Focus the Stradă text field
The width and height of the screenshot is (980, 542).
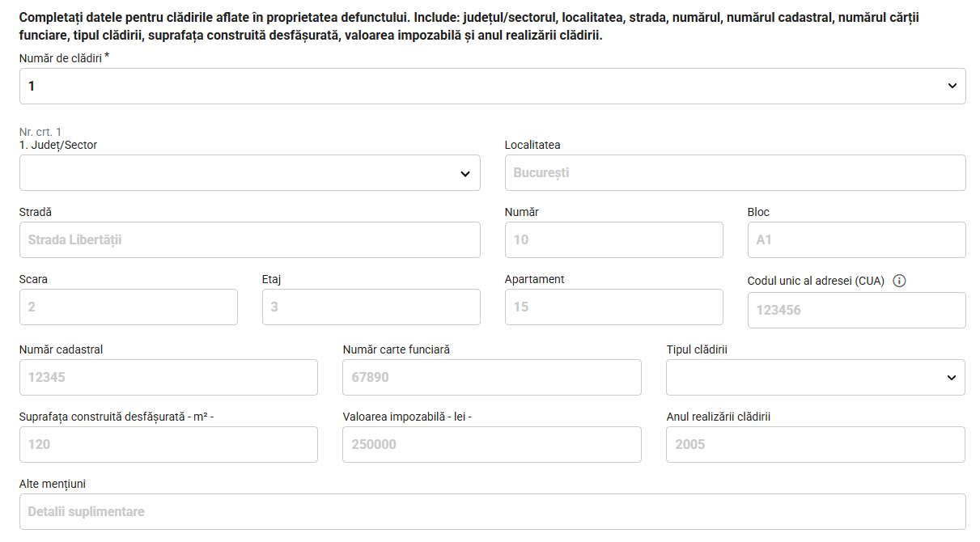[249, 240]
